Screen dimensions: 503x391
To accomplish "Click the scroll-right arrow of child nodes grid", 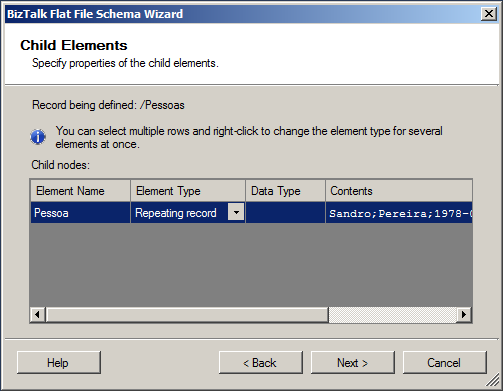I will [x=464, y=315].
